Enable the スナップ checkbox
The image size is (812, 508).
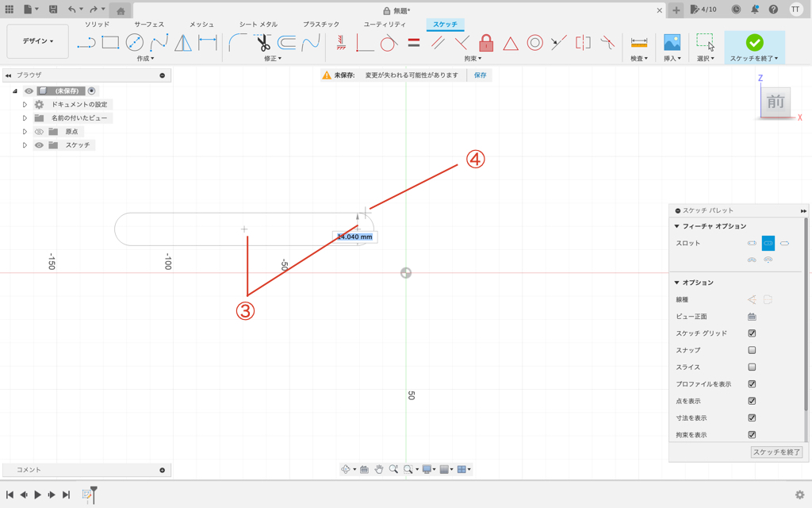[752, 350]
